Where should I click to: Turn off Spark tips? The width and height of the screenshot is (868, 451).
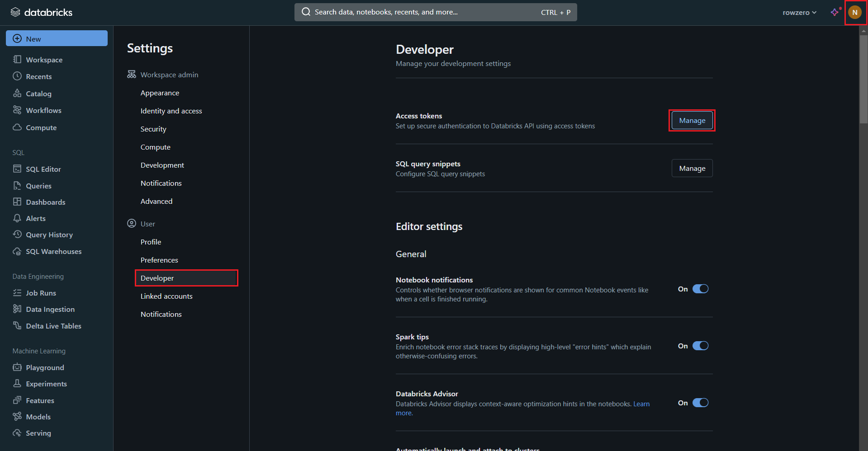coord(700,346)
